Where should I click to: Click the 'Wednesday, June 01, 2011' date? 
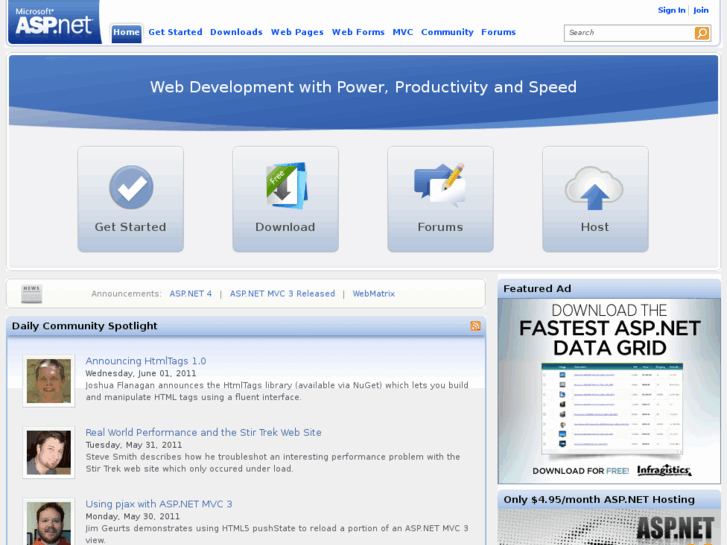pos(140,373)
